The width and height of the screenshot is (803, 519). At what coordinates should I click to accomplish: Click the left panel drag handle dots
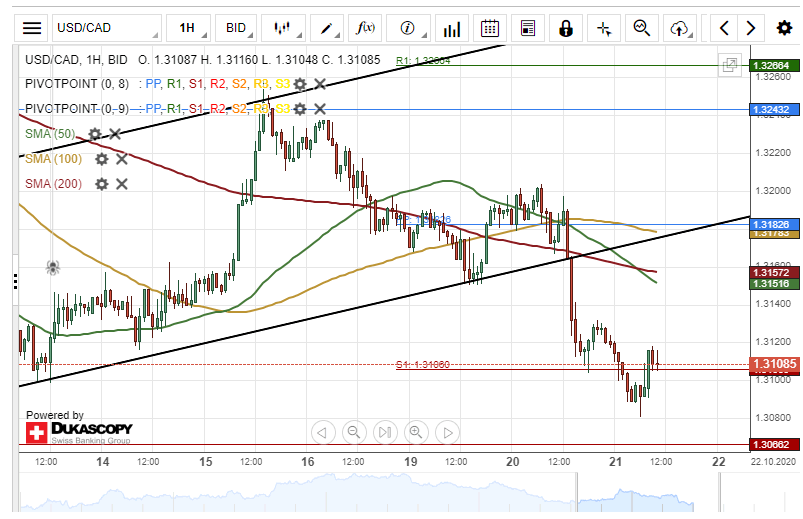point(16,282)
